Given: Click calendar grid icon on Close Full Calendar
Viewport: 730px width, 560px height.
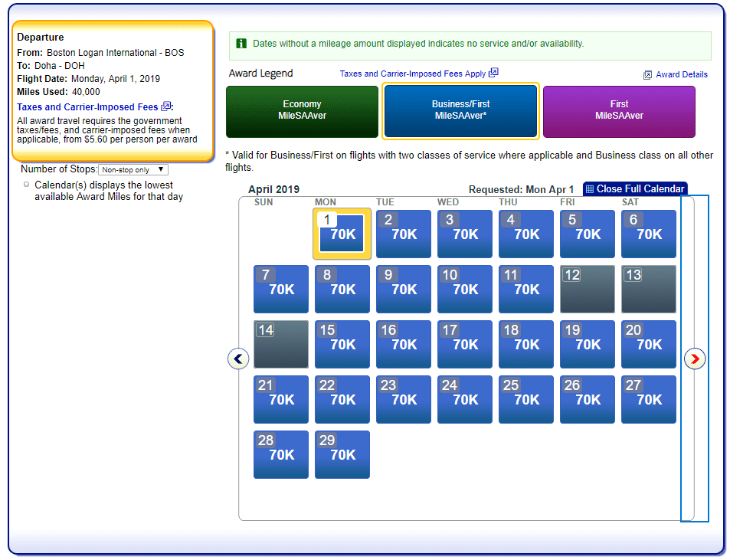Looking at the screenshot, I should (x=589, y=188).
